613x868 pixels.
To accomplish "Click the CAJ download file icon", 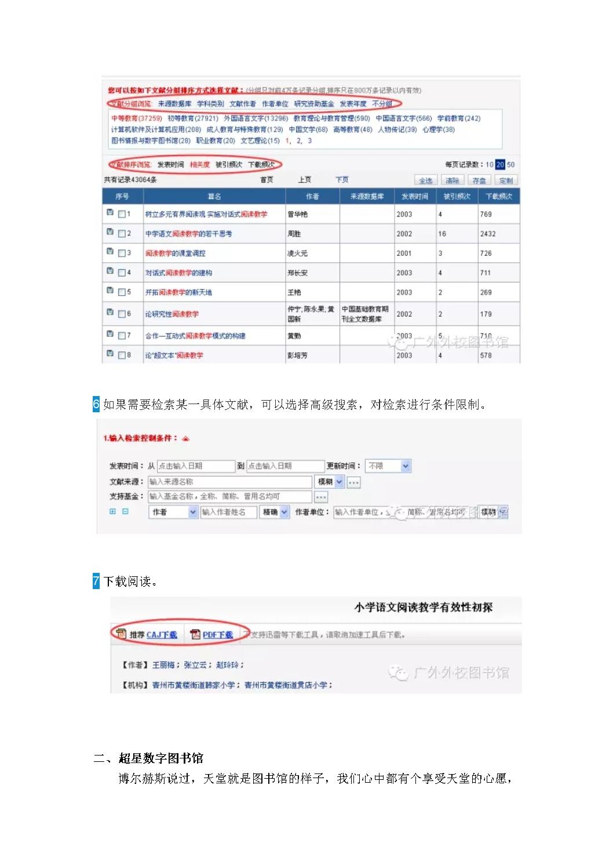I will [121, 634].
